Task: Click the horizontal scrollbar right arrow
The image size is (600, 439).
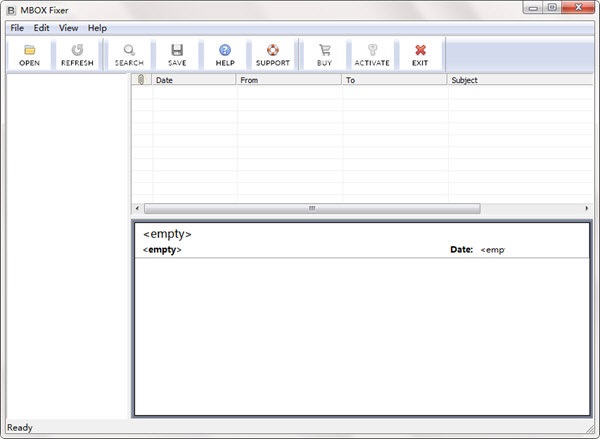Action: coord(587,209)
